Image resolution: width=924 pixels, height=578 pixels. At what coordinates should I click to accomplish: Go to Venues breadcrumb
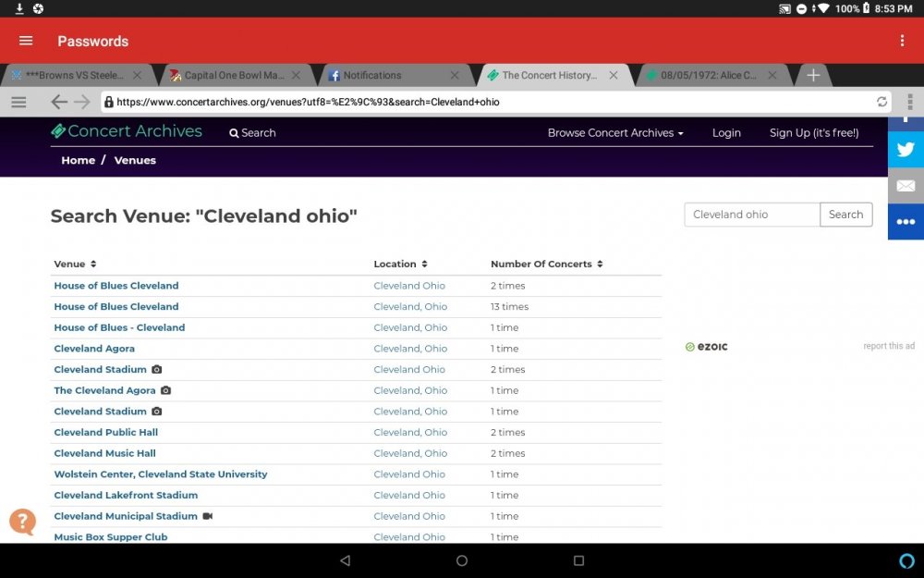coord(135,160)
